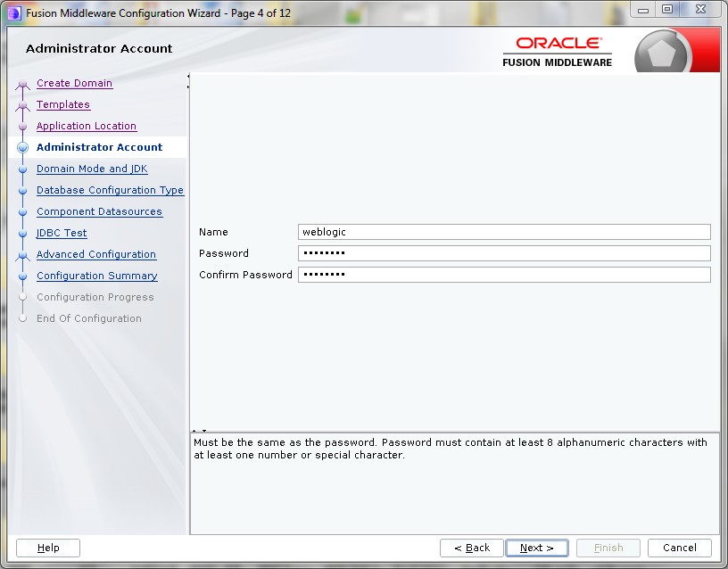This screenshot has width=728, height=569.
Task: Click the Templates step node icon
Action: click(x=23, y=106)
